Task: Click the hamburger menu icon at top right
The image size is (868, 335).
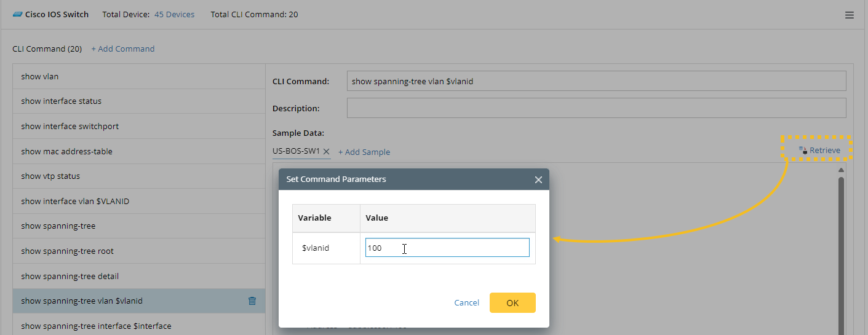Action: pos(849,15)
